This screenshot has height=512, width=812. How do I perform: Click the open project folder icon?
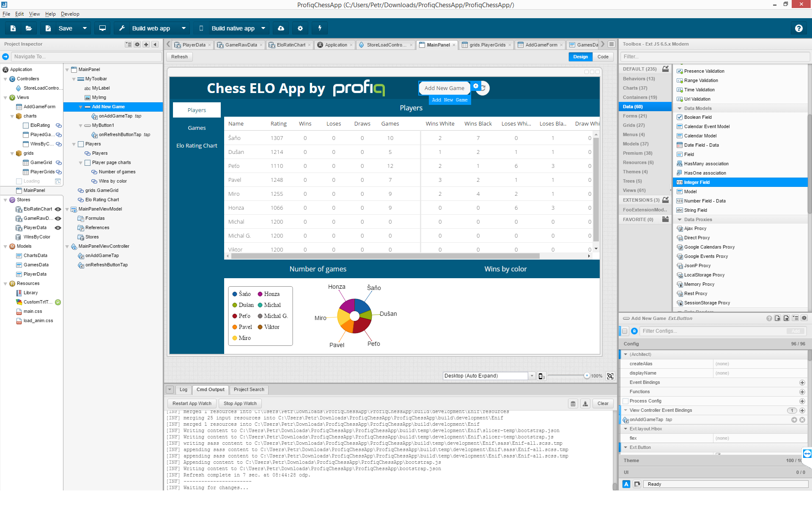tap(29, 28)
